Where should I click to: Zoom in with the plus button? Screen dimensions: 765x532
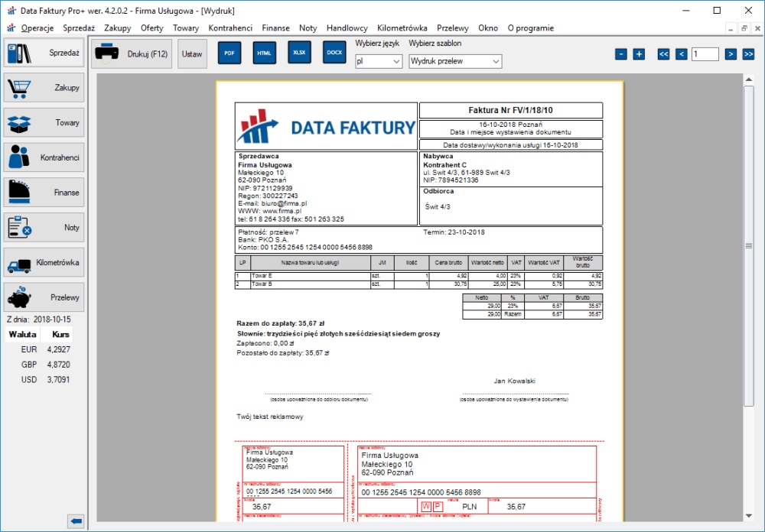639,54
